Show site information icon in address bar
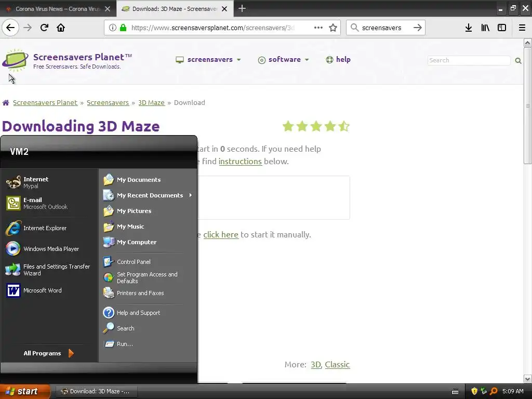Screen dimensions: 532x399 113,28
